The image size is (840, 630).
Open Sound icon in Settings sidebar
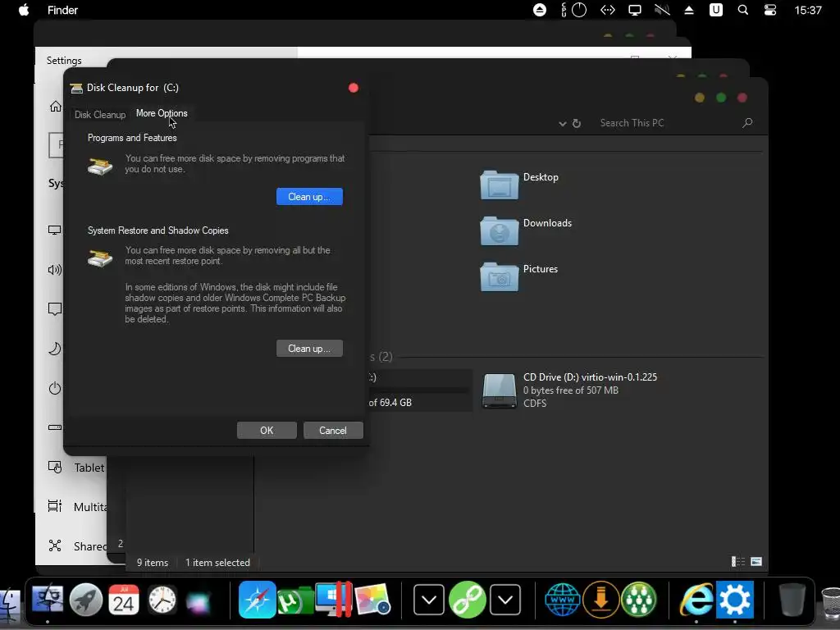[55, 269]
